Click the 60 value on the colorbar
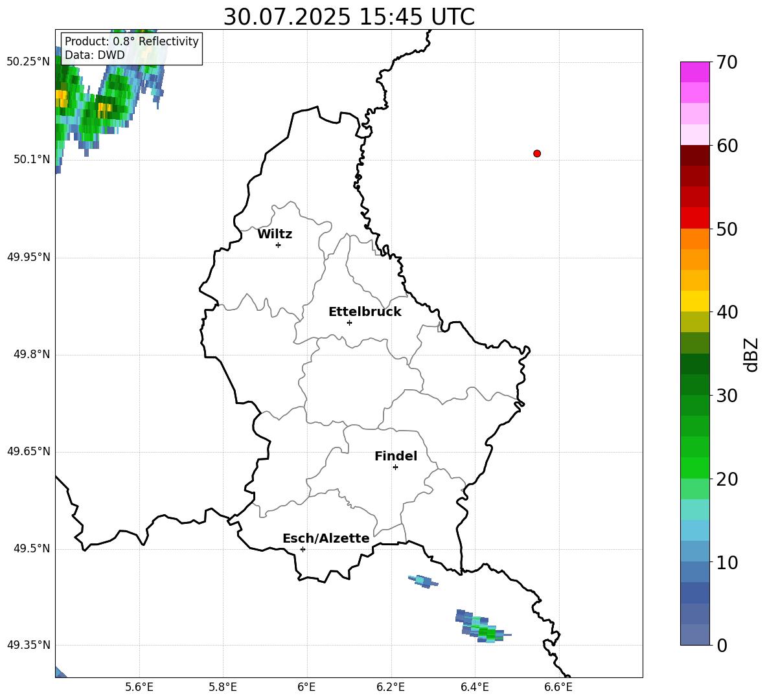The image size is (767, 700). click(x=727, y=146)
